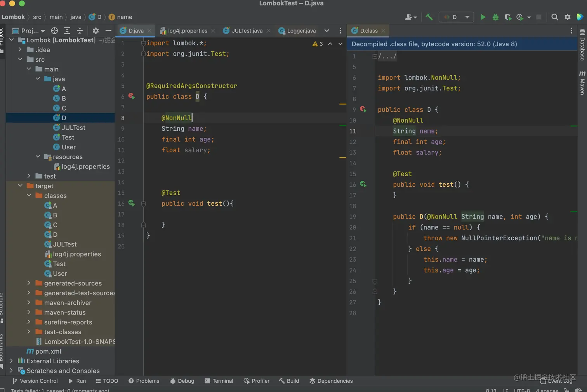
Task: Select pom.xml in the project tree
Action: [48, 351]
